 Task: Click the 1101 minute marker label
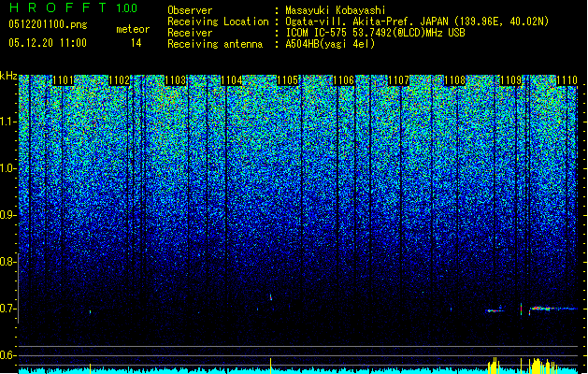[63, 80]
